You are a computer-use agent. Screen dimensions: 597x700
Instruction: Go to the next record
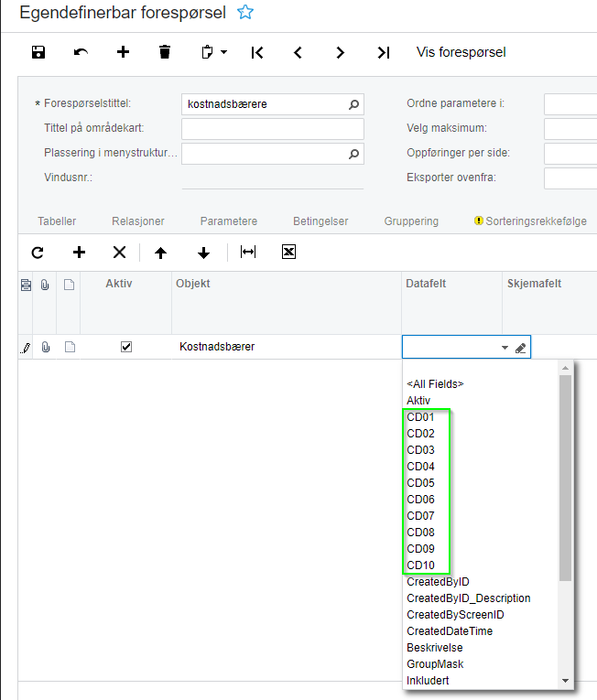tap(340, 53)
